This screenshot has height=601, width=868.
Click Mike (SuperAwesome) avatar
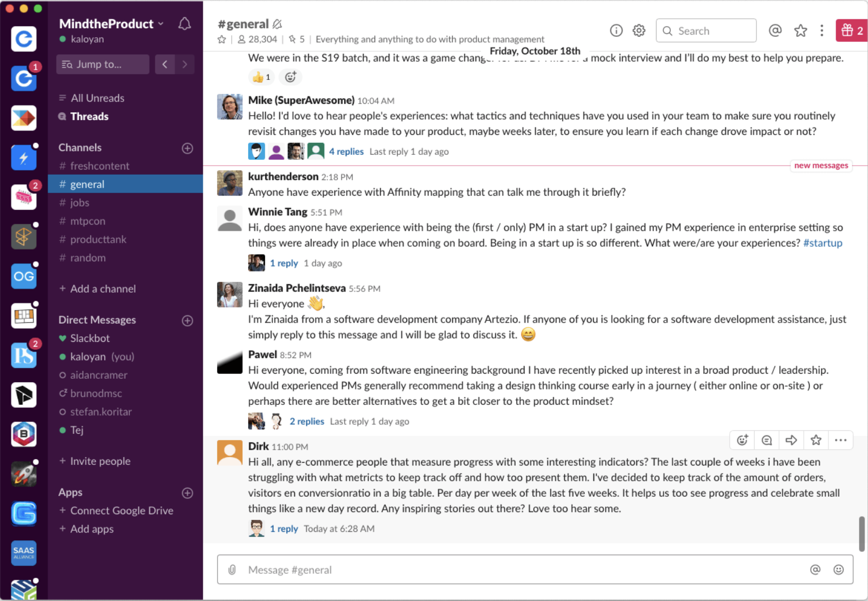pyautogui.click(x=229, y=107)
